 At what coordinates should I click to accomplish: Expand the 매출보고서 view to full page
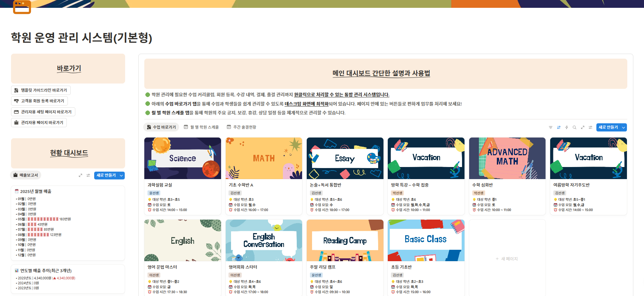pos(80,175)
